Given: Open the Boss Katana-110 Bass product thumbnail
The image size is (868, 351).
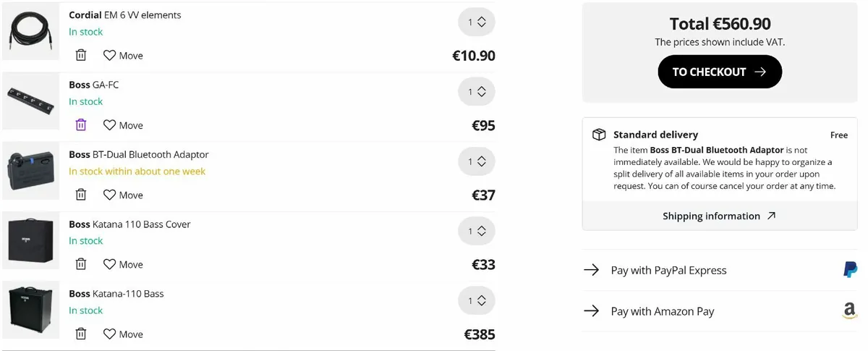Looking at the screenshot, I should pyautogui.click(x=30, y=309).
